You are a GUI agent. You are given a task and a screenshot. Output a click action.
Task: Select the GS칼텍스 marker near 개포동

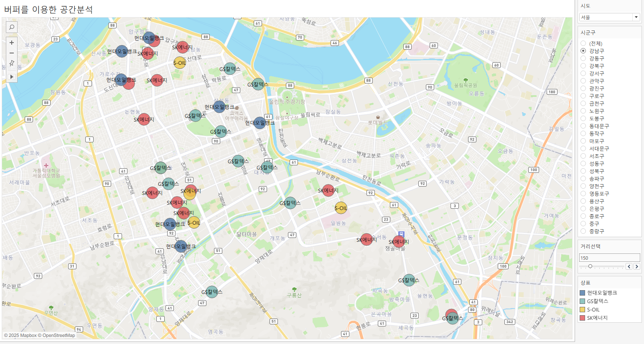click(290, 203)
